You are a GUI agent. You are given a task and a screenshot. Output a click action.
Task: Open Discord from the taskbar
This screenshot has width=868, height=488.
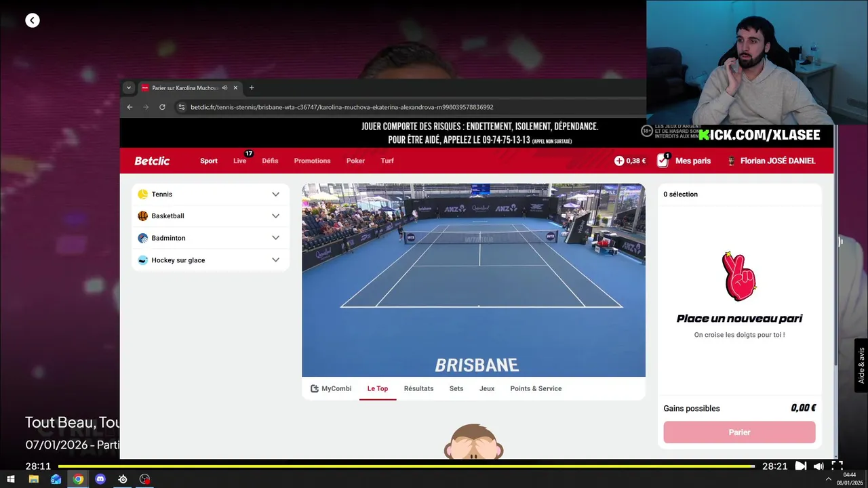[100, 479]
